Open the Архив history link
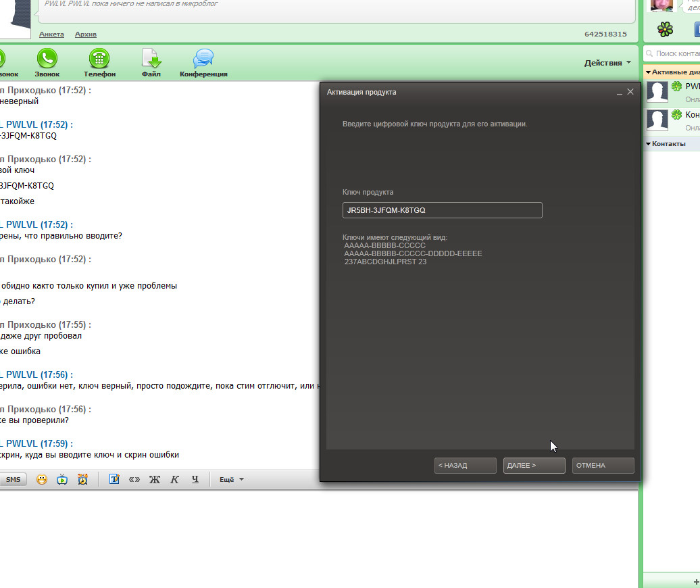This screenshot has width=700, height=588. [x=86, y=34]
